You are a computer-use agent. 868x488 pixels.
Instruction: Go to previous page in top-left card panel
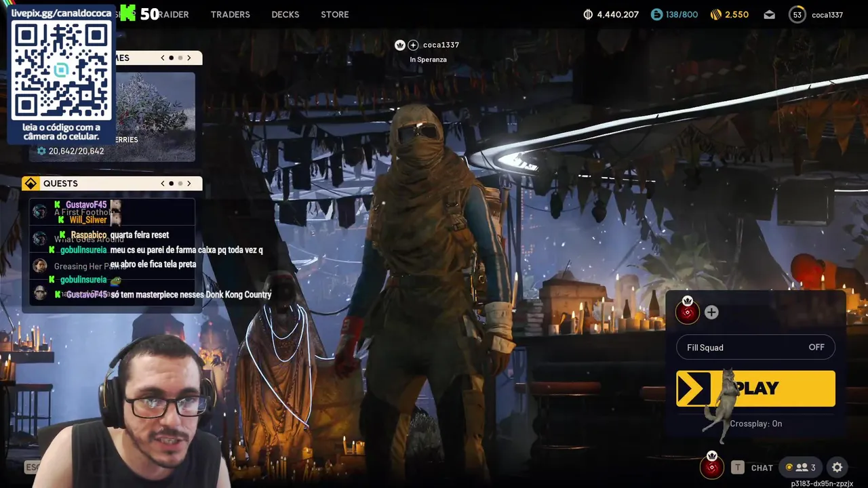click(163, 58)
